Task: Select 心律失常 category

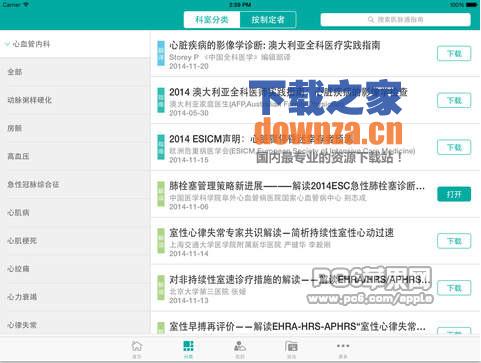Action: [x=75, y=324]
